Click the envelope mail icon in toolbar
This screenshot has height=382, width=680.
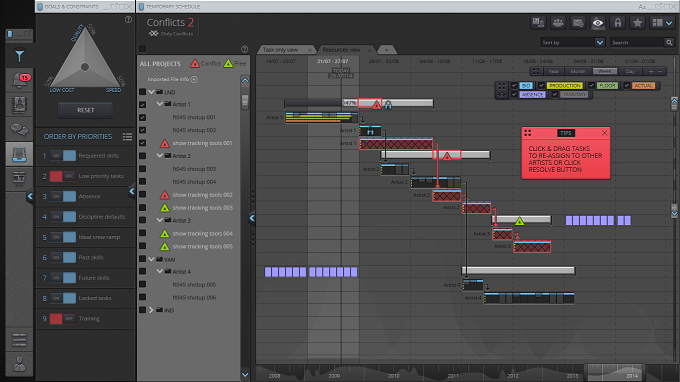tap(578, 23)
